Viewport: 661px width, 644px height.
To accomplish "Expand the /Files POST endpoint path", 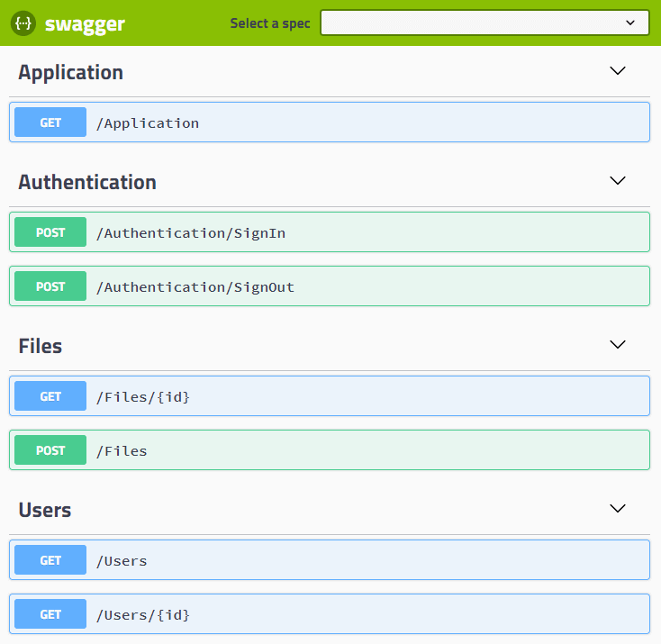I will point(122,451).
